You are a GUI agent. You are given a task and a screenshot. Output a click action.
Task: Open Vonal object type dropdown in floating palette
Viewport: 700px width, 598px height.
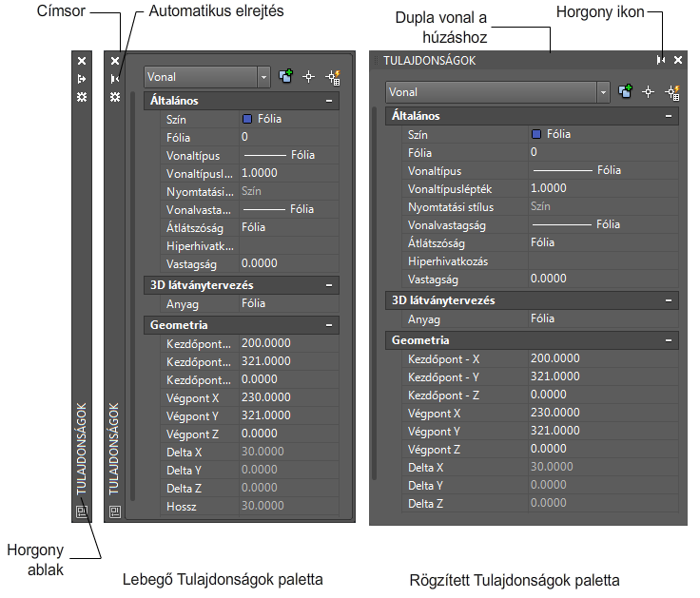click(263, 77)
